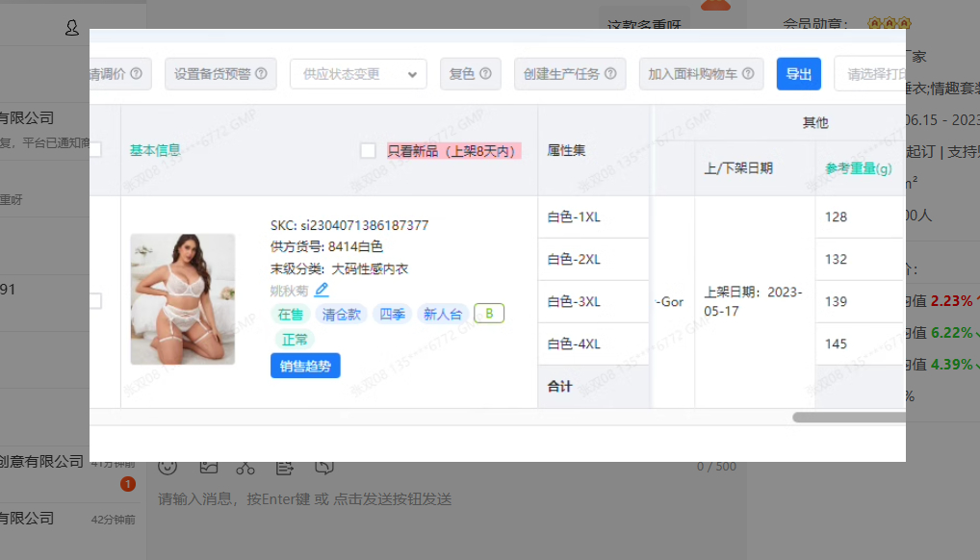The image size is (980, 560).
Task: Click the image upload icon in chat toolbar
Action: tap(209, 467)
